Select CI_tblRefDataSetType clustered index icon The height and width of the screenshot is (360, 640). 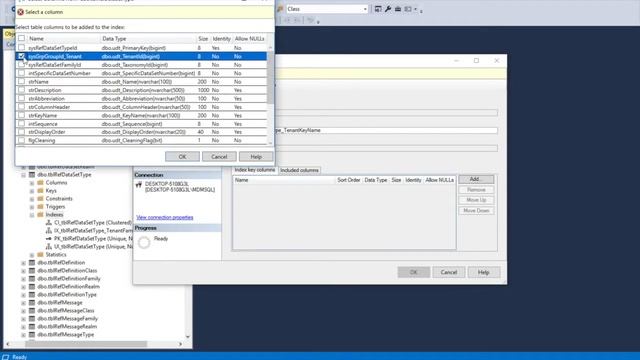[x=49, y=223]
